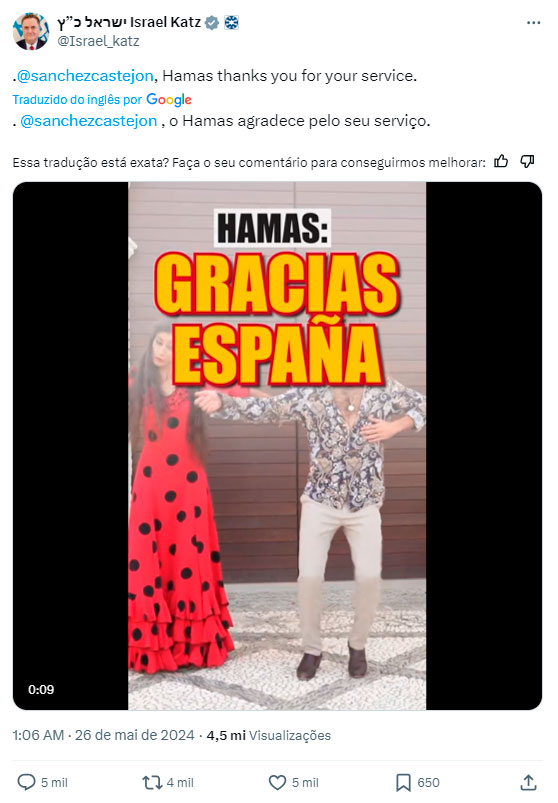The image size is (558, 803).
Task: Open the @Israel_katz handle link
Action: coord(98,41)
